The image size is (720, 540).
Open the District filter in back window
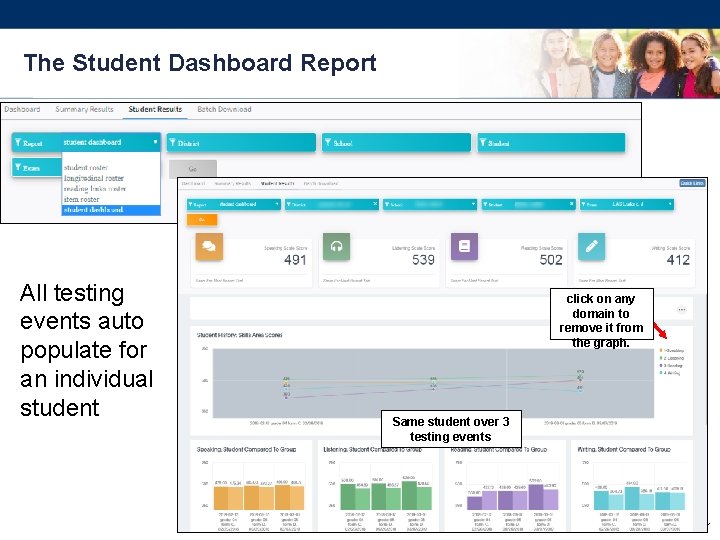click(x=241, y=143)
